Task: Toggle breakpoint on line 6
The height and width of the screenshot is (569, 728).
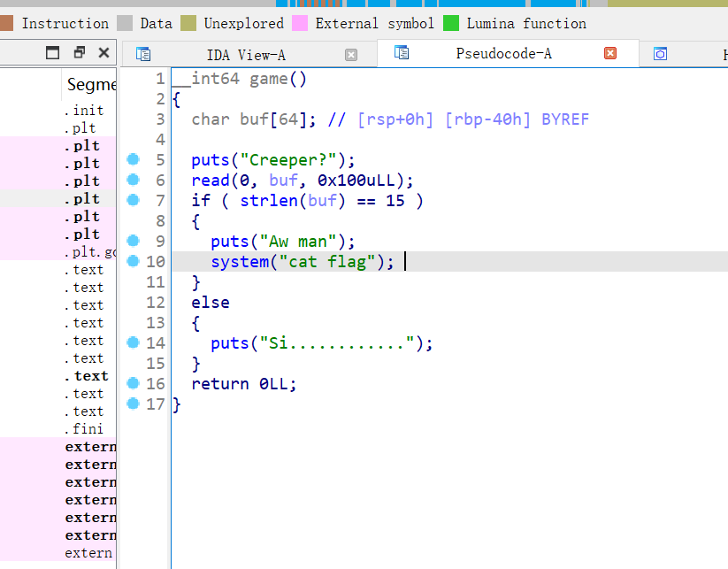Action: 134,180
